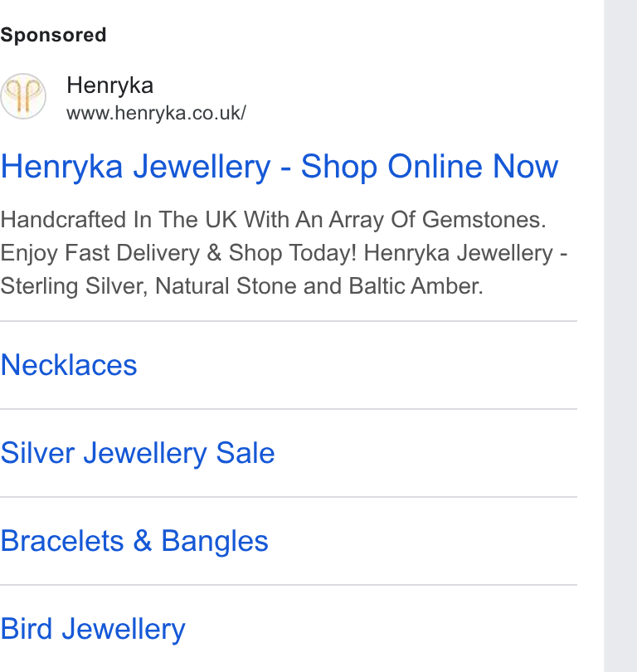Click the grey side strip beside the ad
This screenshot has height=672, width=637.
[x=620, y=336]
